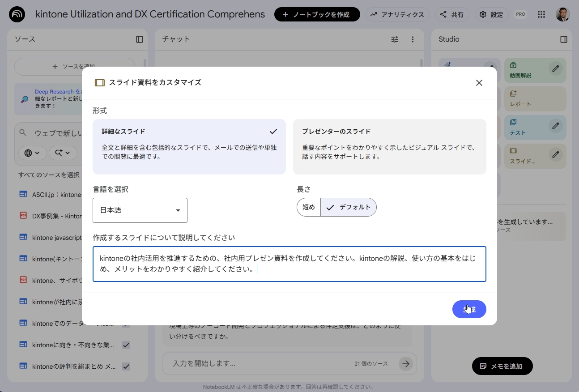
Task: Click the 21 個のソース label
Action: pyautogui.click(x=371, y=364)
